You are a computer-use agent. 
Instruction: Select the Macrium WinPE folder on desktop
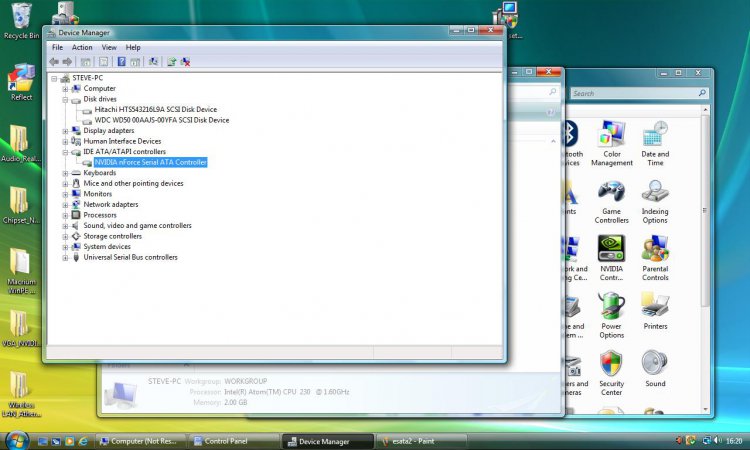(21, 271)
